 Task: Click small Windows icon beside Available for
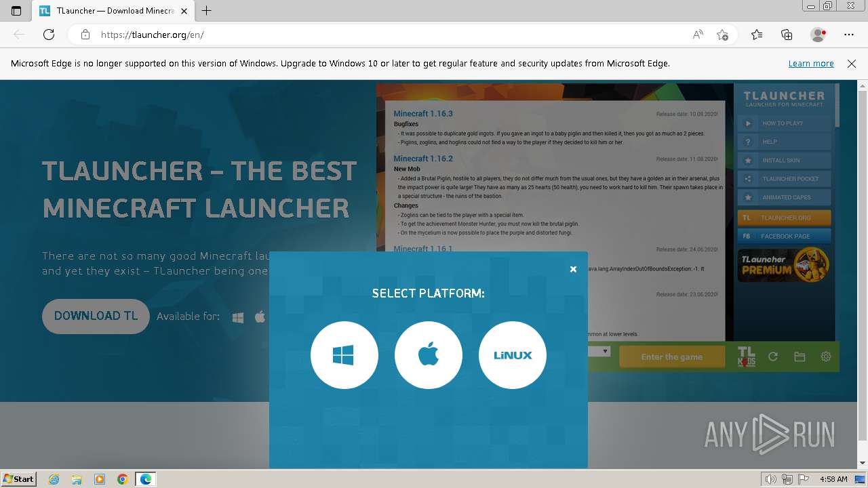coord(238,317)
